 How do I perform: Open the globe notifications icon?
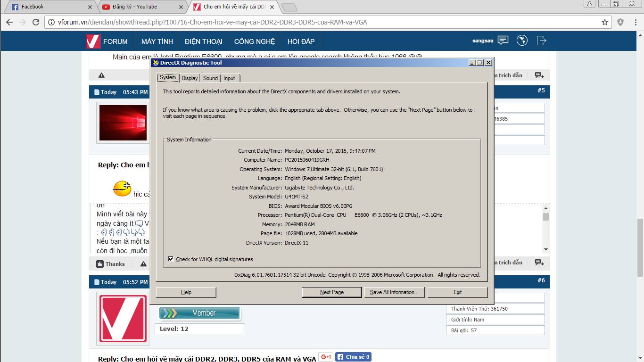(x=522, y=41)
